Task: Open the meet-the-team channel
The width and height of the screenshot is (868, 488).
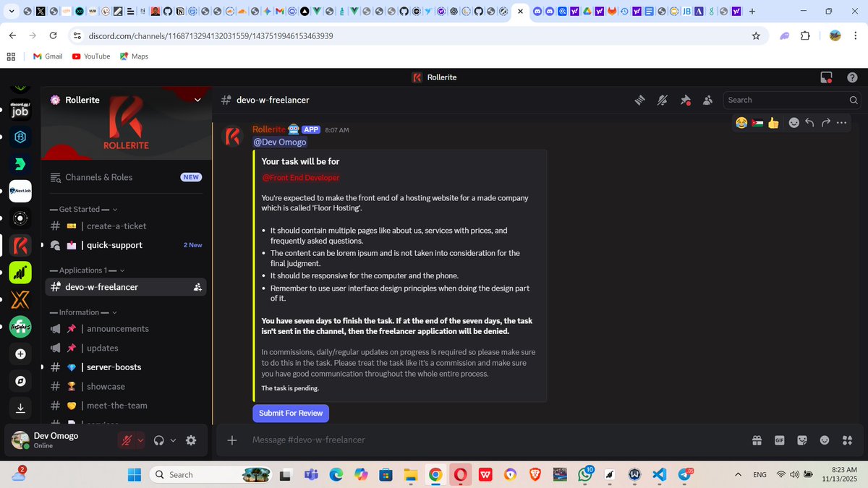Action: pos(126,406)
